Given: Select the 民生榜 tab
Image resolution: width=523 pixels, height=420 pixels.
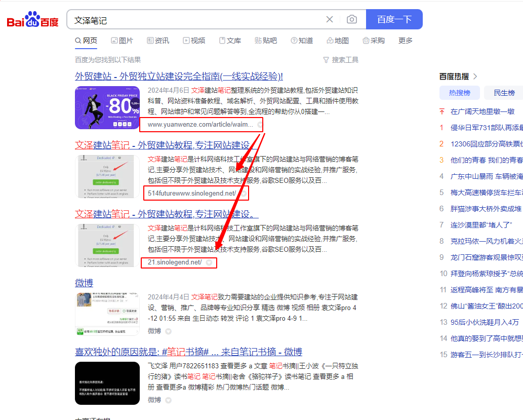Looking at the screenshot, I should [x=504, y=93].
